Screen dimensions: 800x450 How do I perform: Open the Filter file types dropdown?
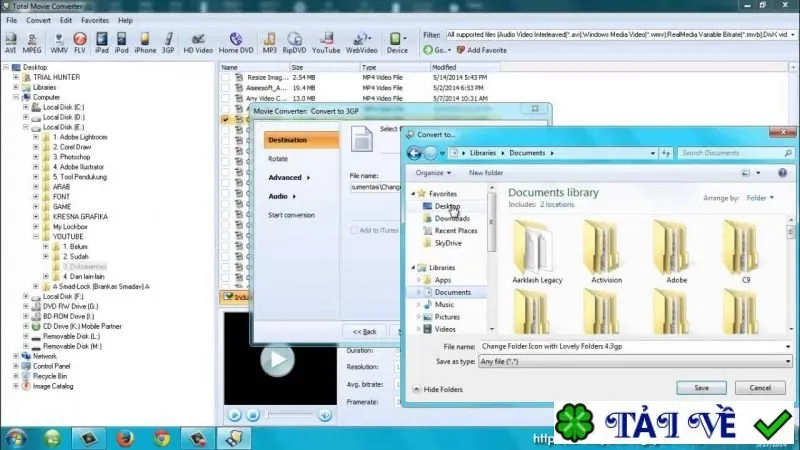point(792,35)
